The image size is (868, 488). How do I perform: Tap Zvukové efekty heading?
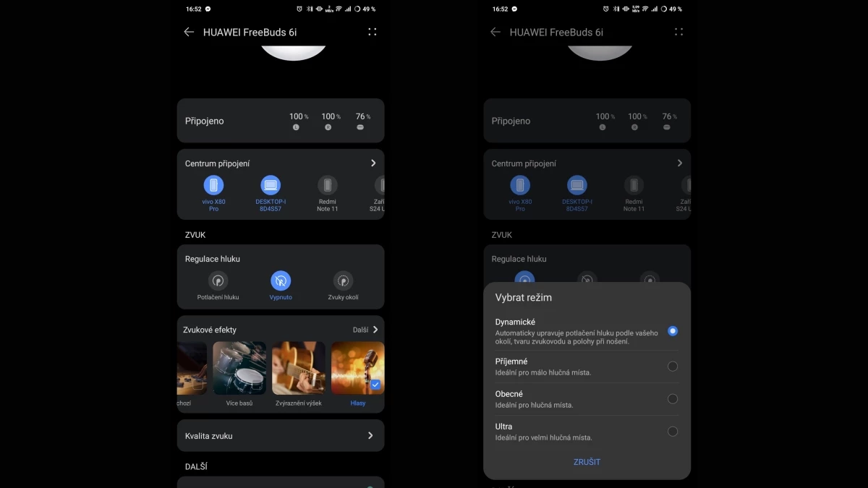tap(210, 330)
